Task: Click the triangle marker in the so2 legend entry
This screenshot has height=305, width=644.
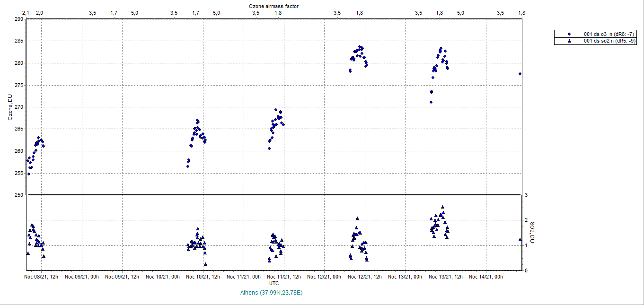Action: coord(569,41)
